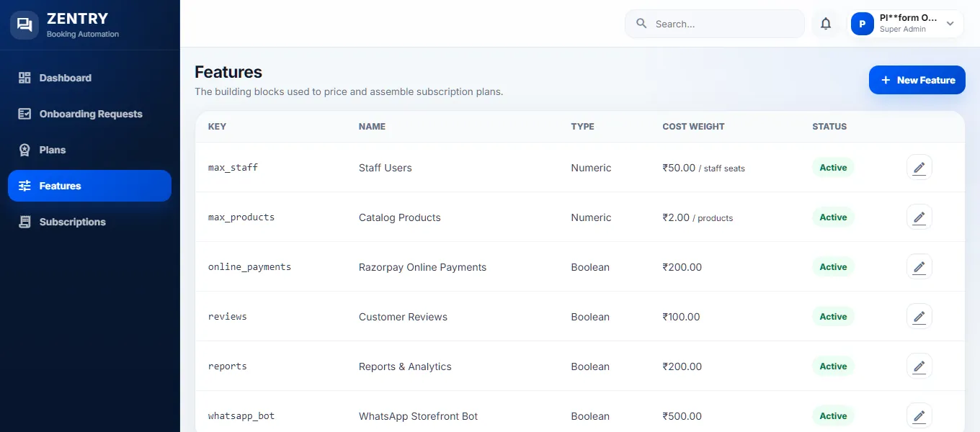Click the WhatsApp Storefront Bot name
The height and width of the screenshot is (432, 980).
click(x=418, y=416)
